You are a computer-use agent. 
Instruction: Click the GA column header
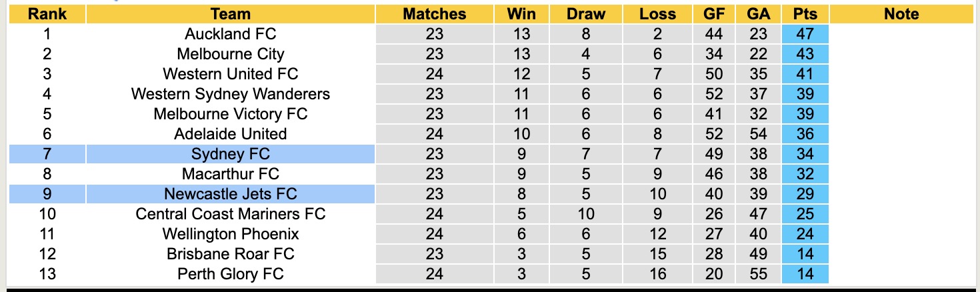click(759, 14)
